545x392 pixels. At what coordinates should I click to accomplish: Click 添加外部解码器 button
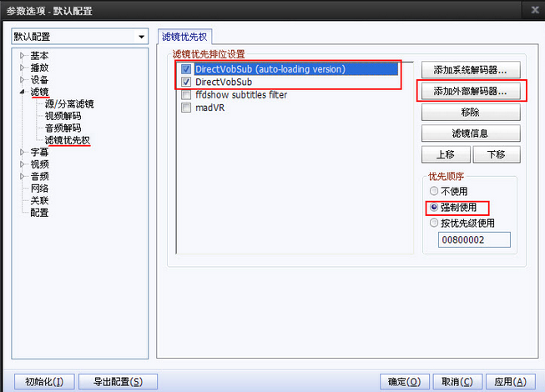[471, 91]
